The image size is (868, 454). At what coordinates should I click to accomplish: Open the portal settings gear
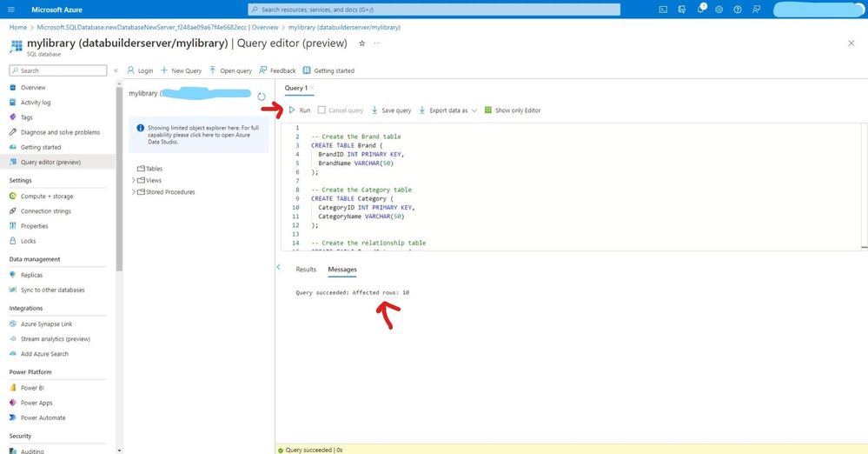(x=719, y=10)
